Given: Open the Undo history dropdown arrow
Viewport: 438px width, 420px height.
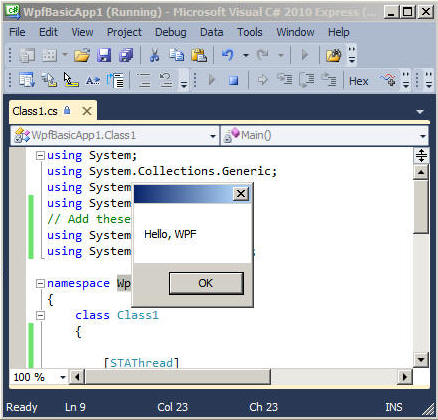Looking at the screenshot, I should (x=246, y=55).
